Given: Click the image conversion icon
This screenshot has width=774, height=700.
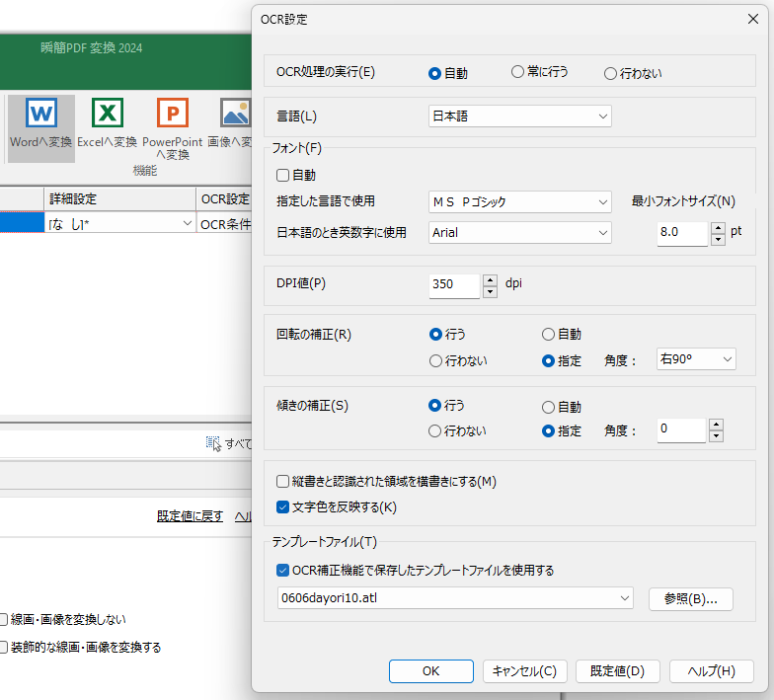Looking at the screenshot, I should click(235, 115).
